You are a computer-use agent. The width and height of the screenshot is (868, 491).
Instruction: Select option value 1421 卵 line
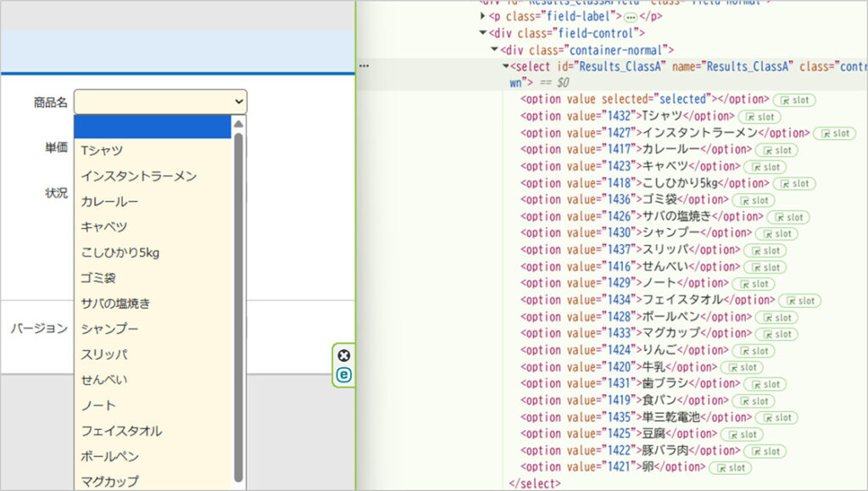(x=613, y=467)
